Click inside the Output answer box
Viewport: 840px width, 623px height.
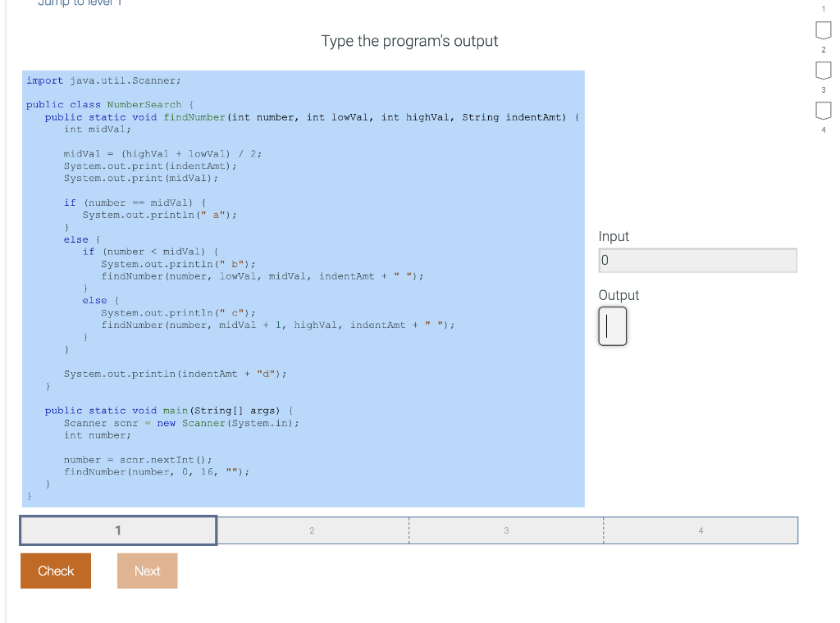click(612, 326)
